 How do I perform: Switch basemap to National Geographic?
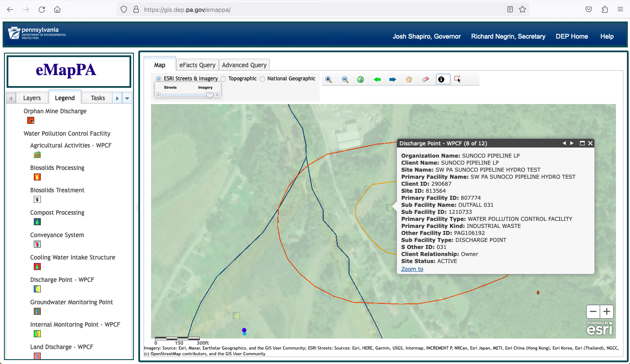(x=263, y=79)
